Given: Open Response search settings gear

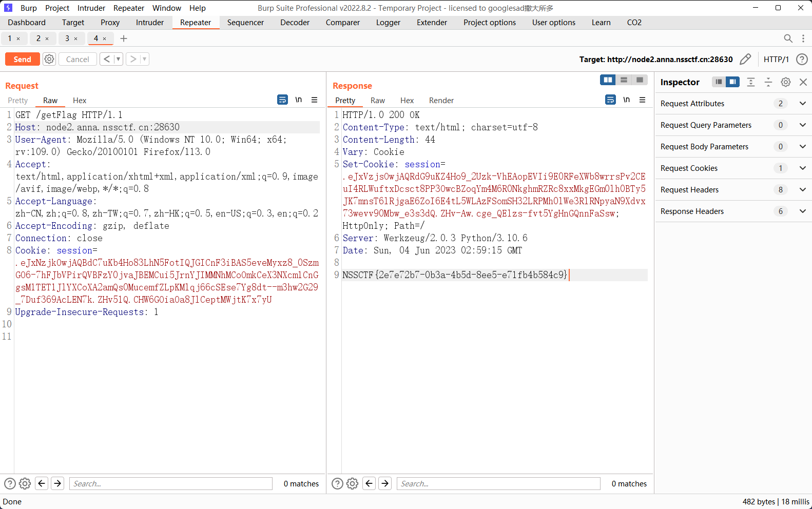Looking at the screenshot, I should 352,483.
